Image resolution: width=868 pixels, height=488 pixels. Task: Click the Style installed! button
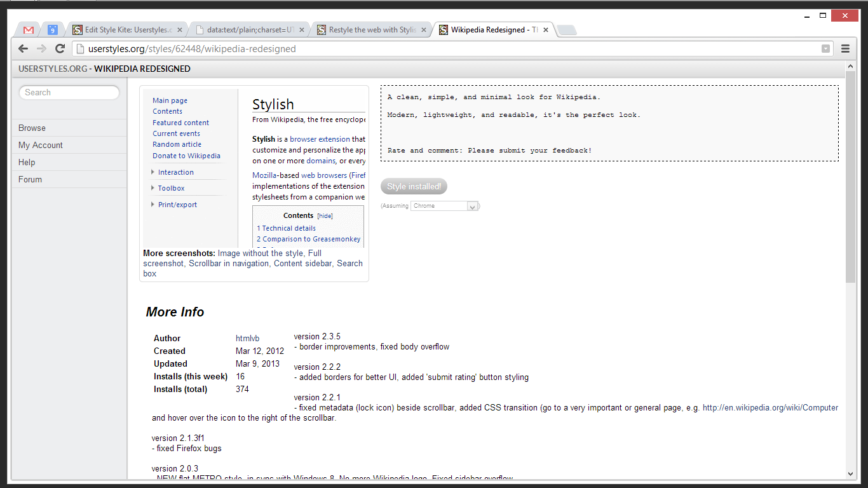click(414, 187)
